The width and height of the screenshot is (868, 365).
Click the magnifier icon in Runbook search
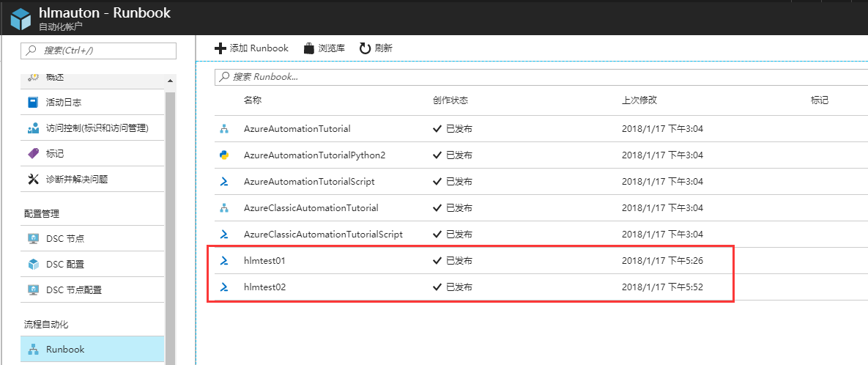click(x=224, y=77)
